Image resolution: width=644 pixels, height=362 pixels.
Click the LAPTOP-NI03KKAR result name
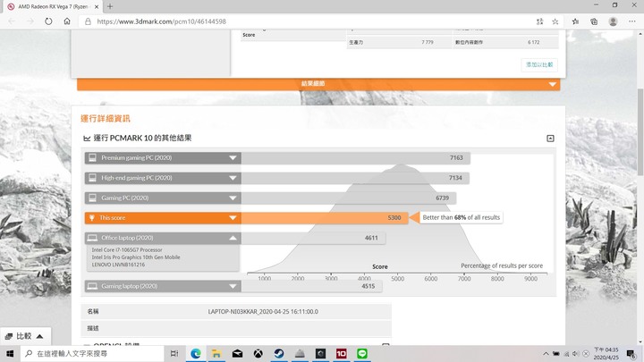coord(263,312)
